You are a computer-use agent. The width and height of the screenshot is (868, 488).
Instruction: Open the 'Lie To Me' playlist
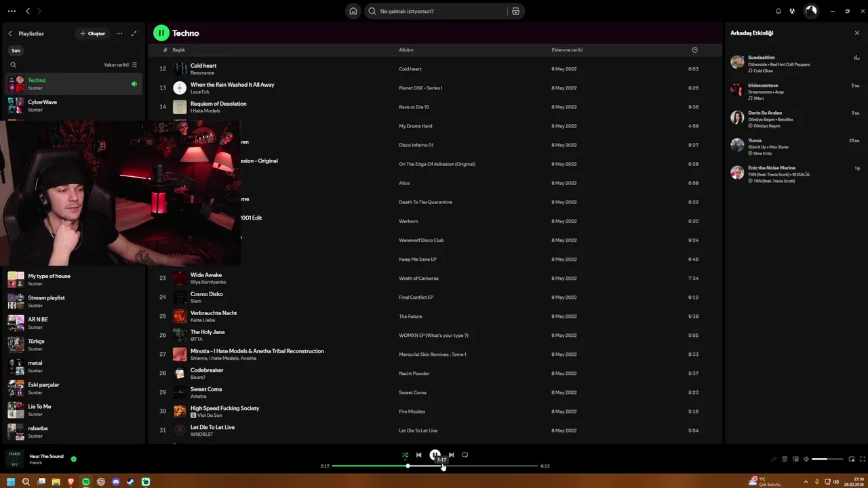point(74,409)
